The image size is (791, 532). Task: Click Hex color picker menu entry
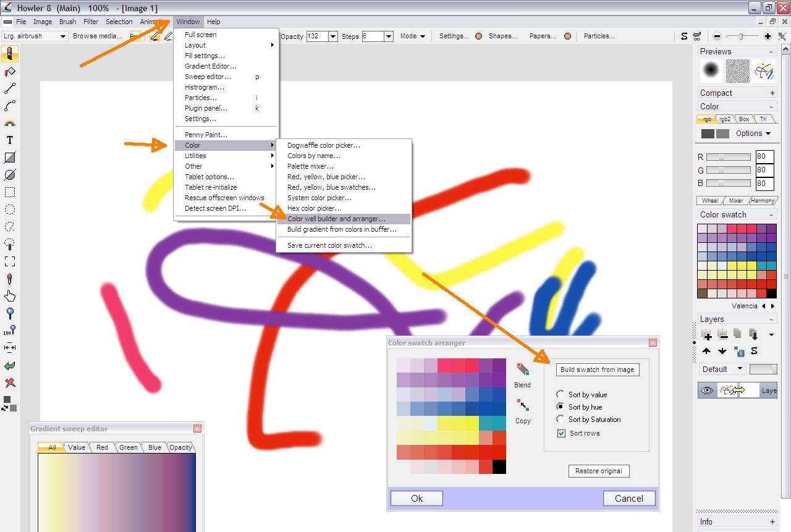click(x=314, y=208)
